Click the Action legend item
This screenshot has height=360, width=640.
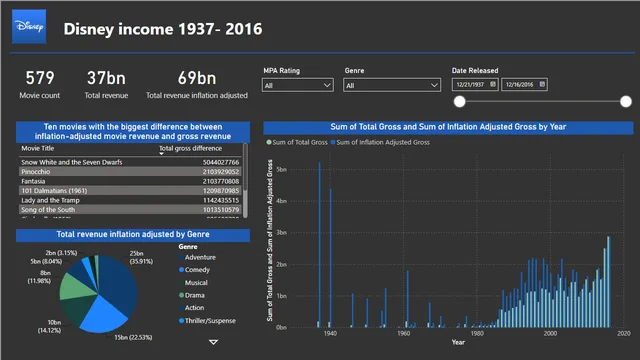tap(191, 308)
